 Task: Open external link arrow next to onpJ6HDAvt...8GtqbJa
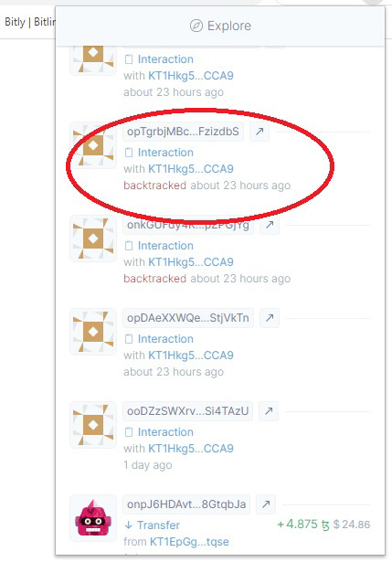tap(266, 504)
